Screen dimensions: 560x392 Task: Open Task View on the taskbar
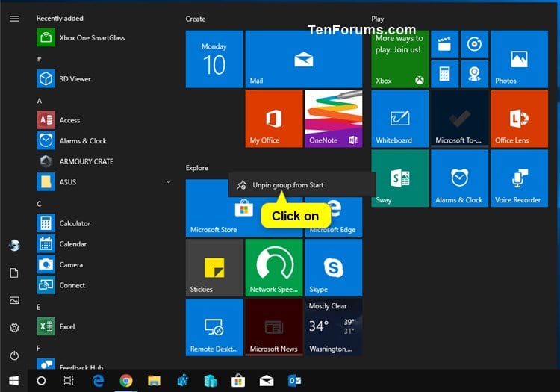pyautogui.click(x=69, y=381)
